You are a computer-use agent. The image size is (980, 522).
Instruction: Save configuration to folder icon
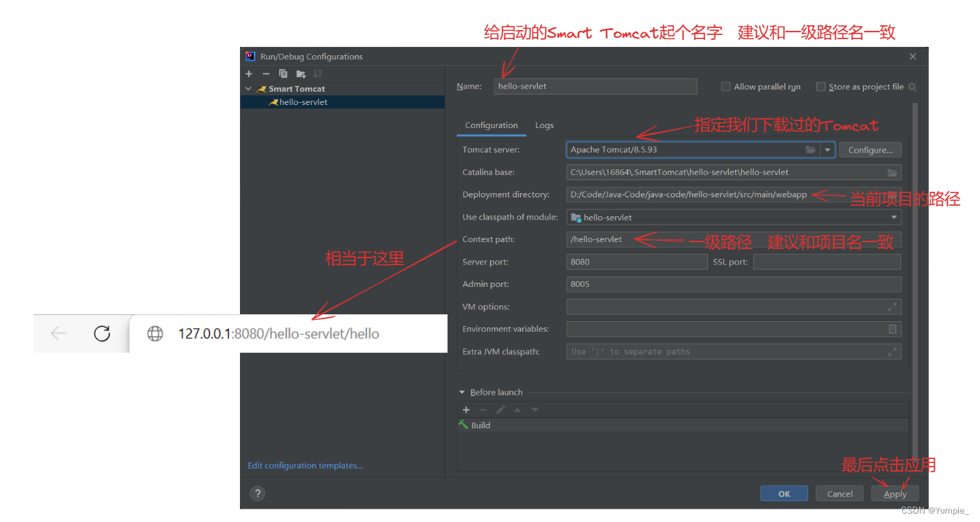click(301, 73)
